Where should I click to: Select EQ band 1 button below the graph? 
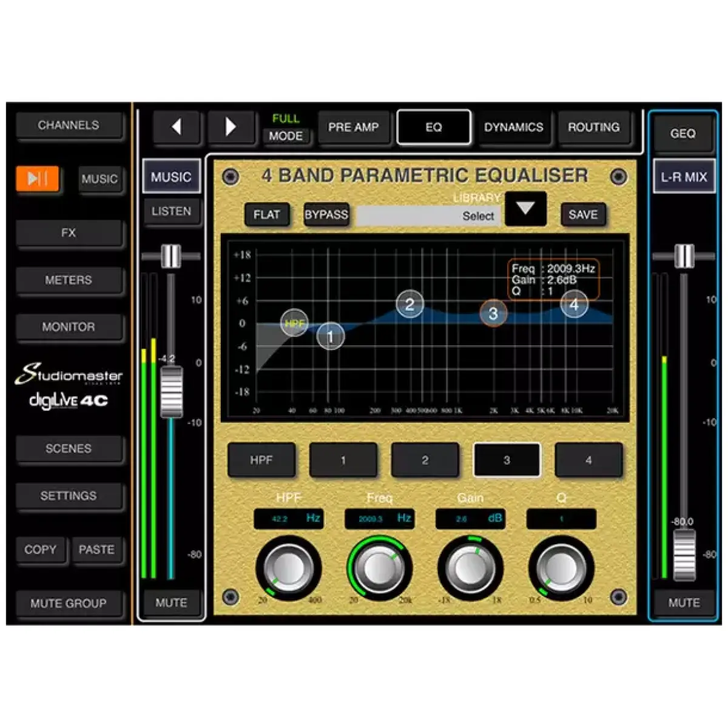click(343, 460)
